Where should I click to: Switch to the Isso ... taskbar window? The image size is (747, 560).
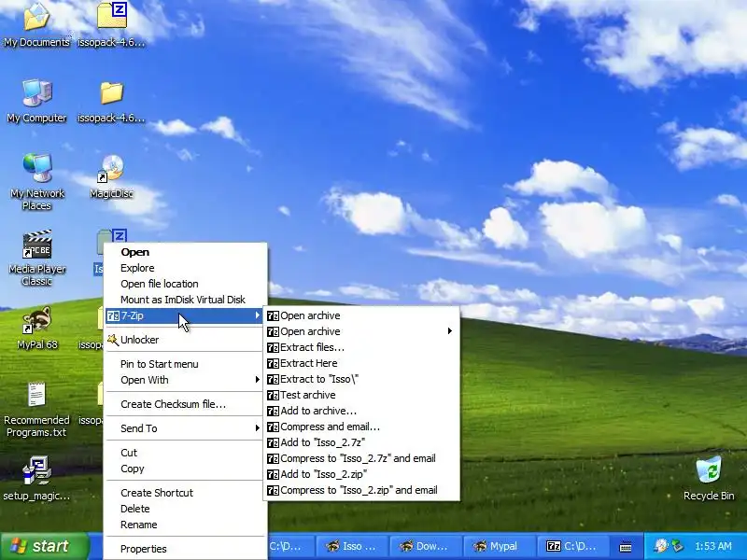[x=352, y=546]
